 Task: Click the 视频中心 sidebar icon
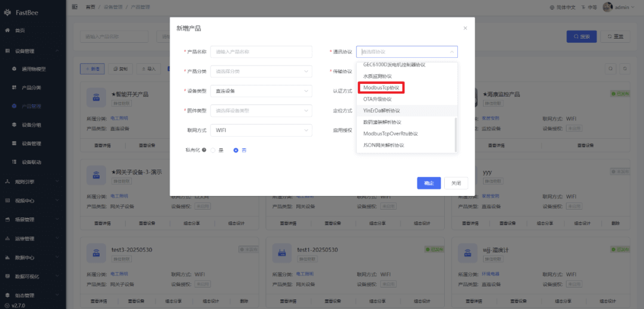click(x=7, y=201)
